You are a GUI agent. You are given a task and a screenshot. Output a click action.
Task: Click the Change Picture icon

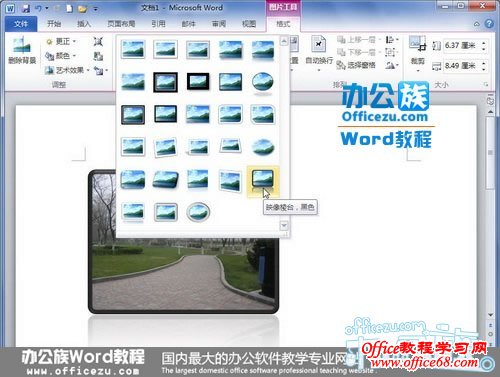tap(98, 56)
